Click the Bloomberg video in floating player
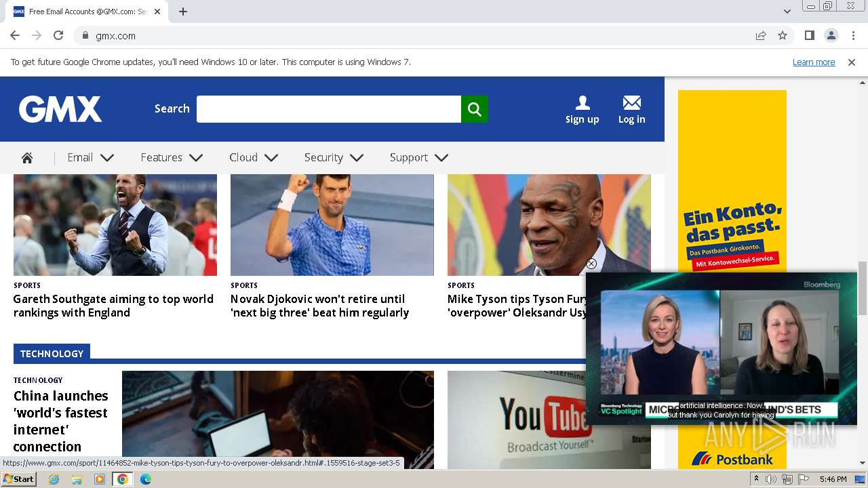This screenshot has height=488, width=868. pyautogui.click(x=722, y=349)
